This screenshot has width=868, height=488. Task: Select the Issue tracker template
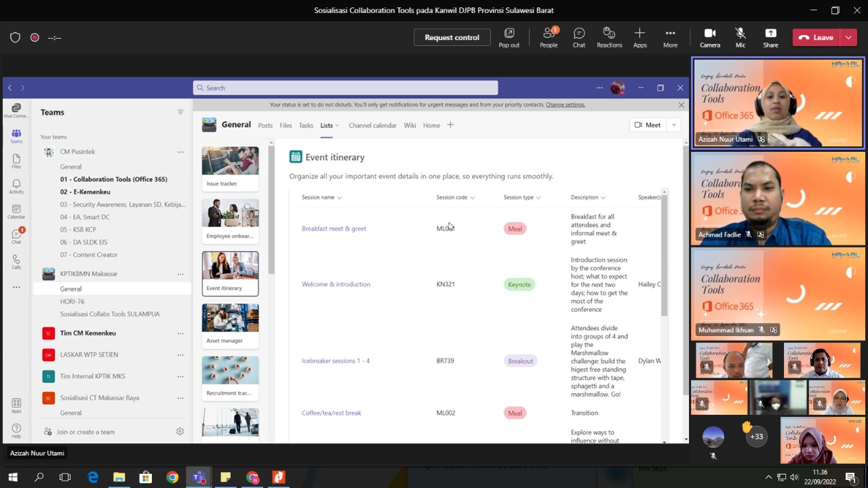(230, 169)
